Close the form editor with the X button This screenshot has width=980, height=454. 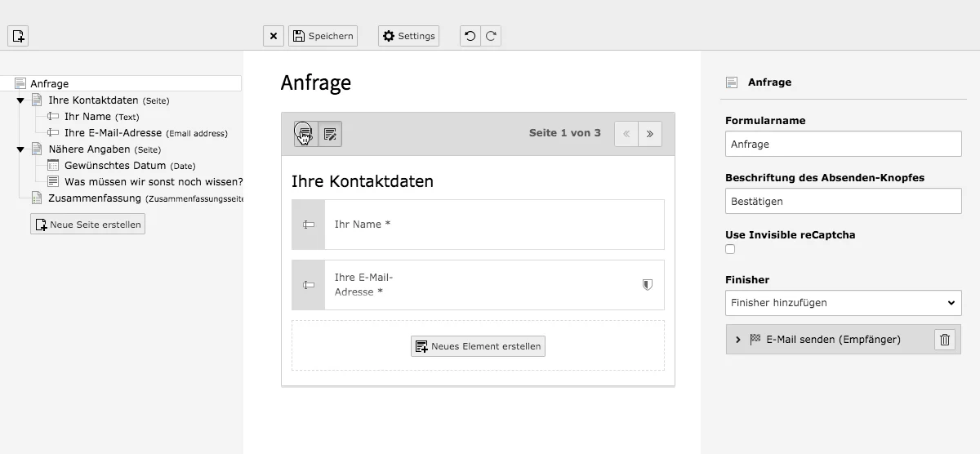pos(274,36)
